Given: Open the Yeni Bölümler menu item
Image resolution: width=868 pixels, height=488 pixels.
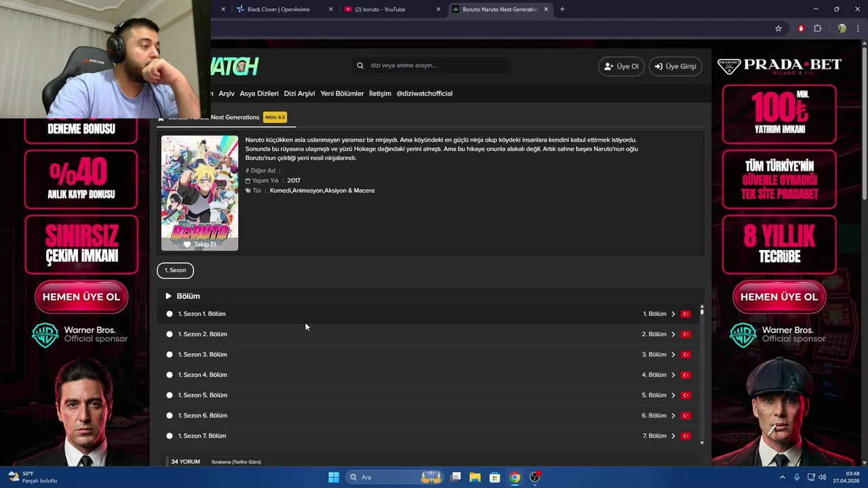Looking at the screenshot, I should tap(342, 94).
